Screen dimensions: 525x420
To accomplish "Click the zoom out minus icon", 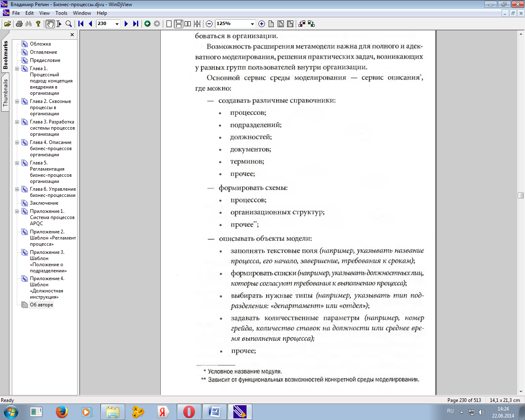I will coord(209,24).
